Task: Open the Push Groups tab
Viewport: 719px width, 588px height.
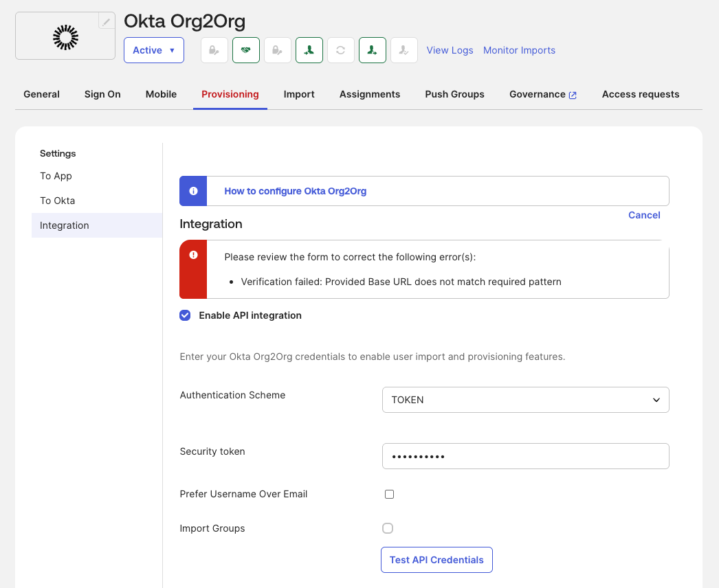Action: click(x=454, y=94)
